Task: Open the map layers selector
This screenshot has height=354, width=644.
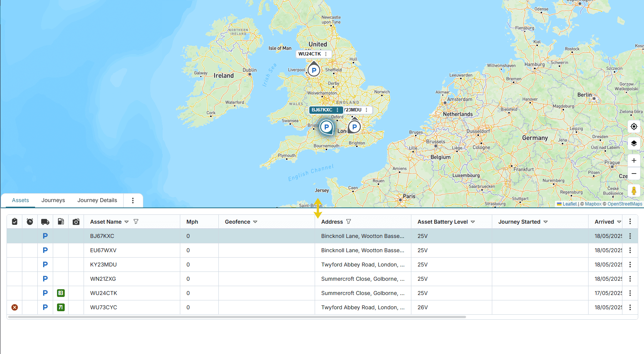Action: pyautogui.click(x=634, y=143)
